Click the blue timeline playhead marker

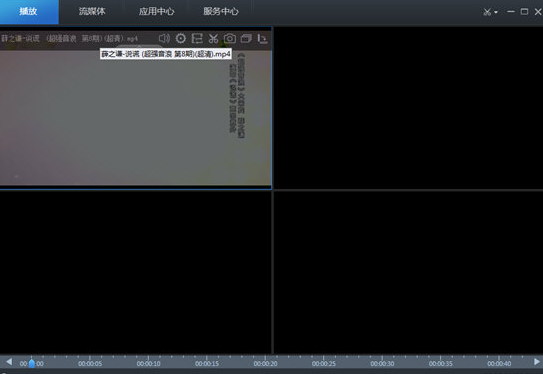(32, 363)
